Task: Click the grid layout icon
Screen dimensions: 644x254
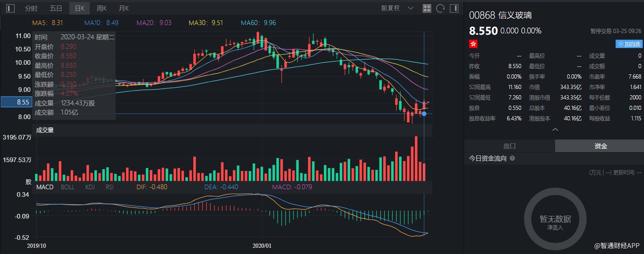Action: click(x=427, y=8)
